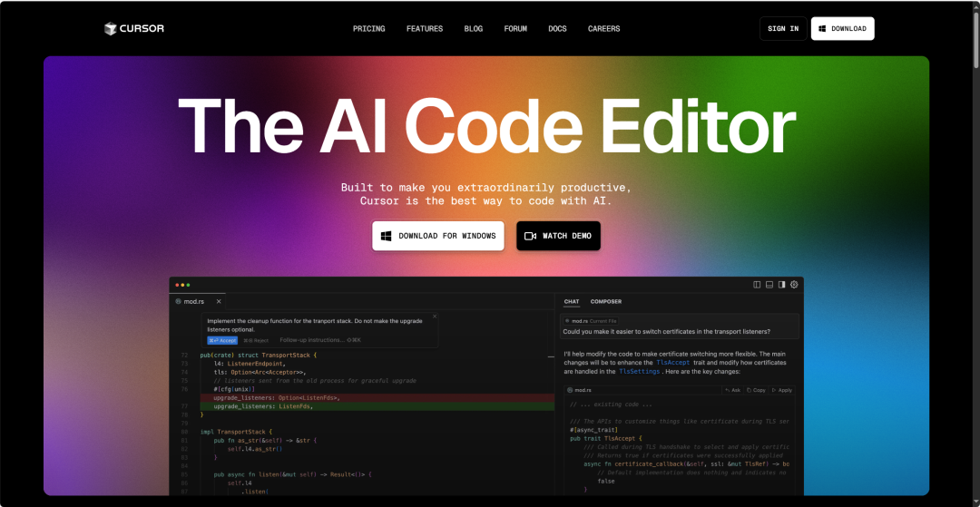Switch to the Chat tab
Viewport: 980px width, 507px height.
click(572, 302)
